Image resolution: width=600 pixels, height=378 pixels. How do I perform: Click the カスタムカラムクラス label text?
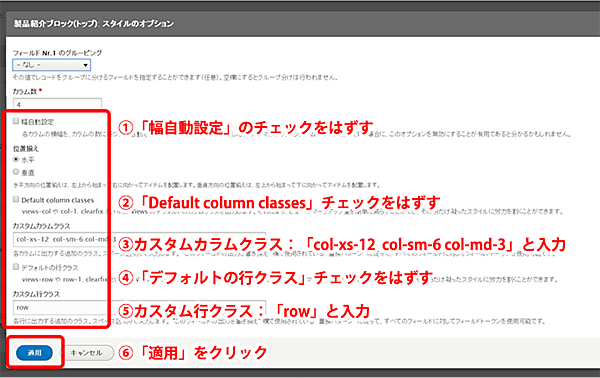(41, 226)
